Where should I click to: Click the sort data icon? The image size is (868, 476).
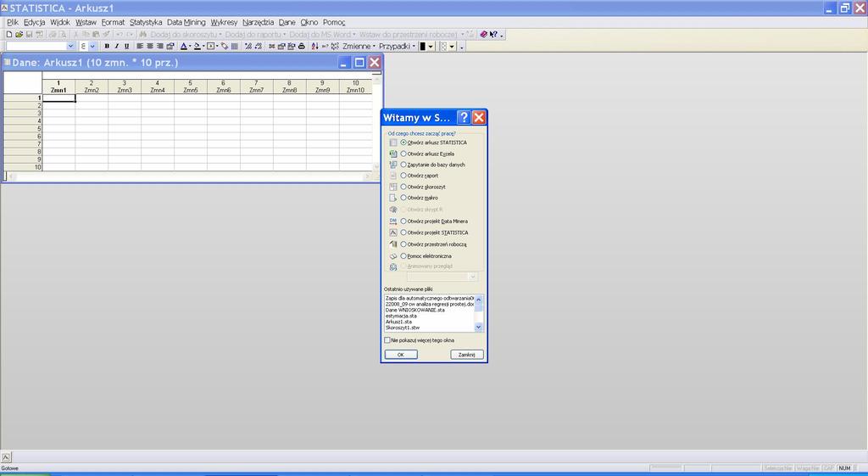coord(315,47)
